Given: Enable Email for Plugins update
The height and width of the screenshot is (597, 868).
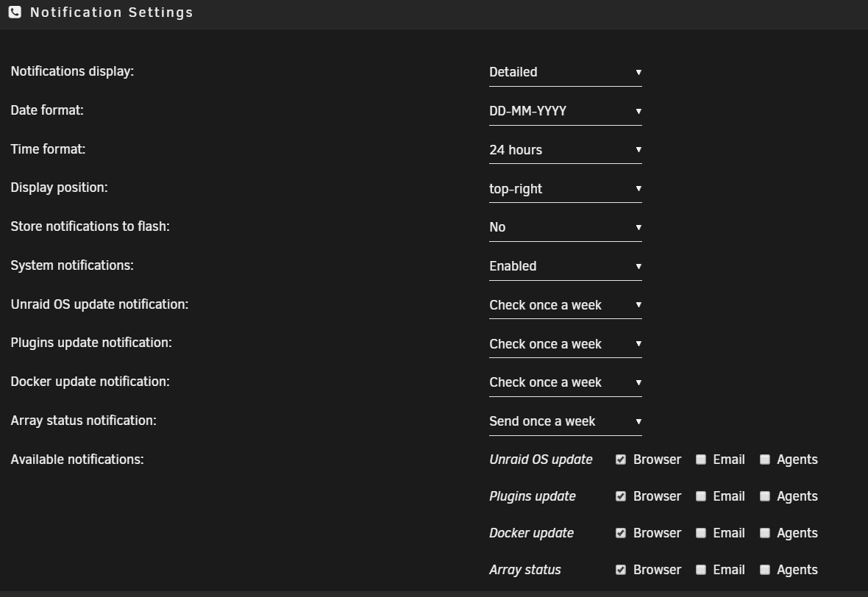Looking at the screenshot, I should coord(701,496).
